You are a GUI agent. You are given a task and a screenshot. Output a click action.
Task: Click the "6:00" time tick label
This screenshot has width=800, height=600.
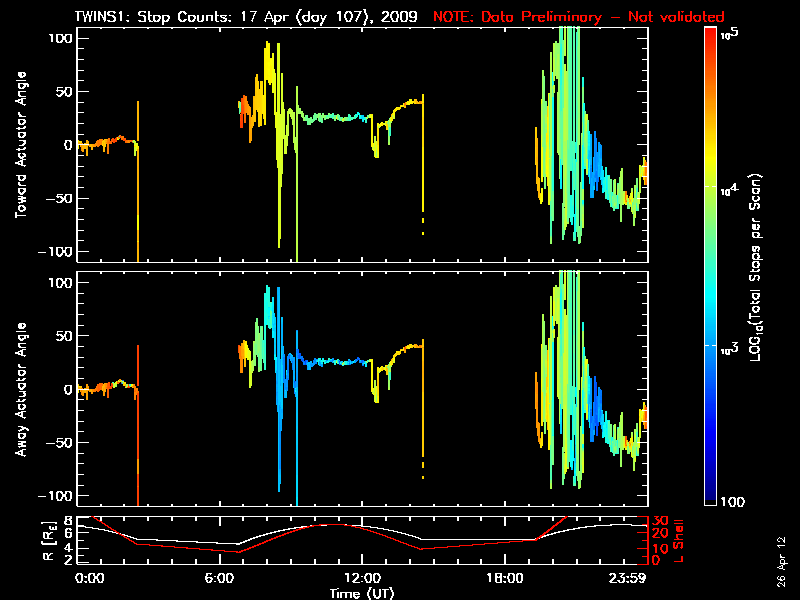(219, 578)
